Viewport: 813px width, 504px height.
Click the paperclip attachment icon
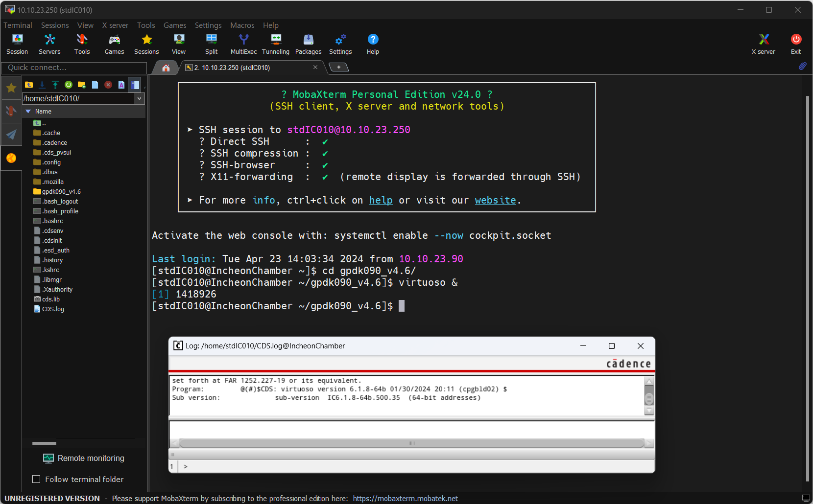(802, 66)
